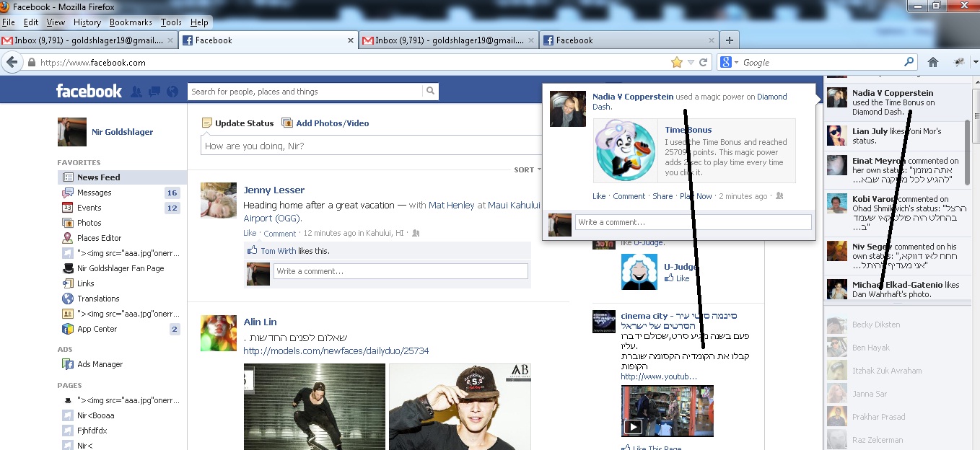The image size is (980, 450).
Task: Click Nir Goldshlager profile picture in sidebar
Action: pyautogui.click(x=71, y=132)
